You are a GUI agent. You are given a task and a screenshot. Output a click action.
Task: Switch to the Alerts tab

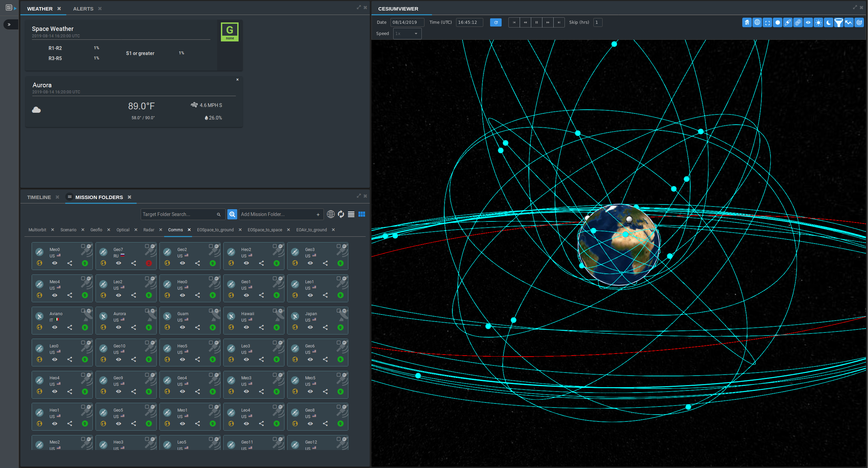(x=83, y=9)
